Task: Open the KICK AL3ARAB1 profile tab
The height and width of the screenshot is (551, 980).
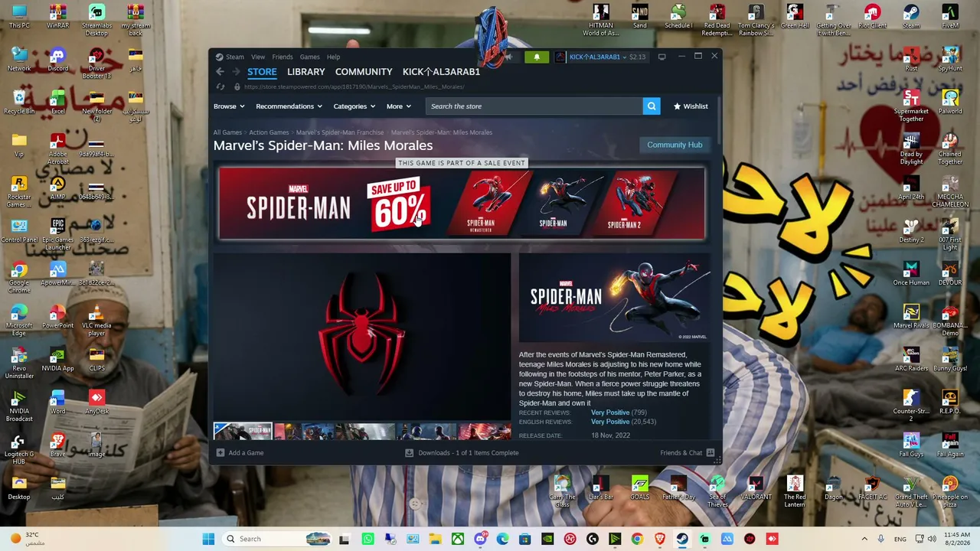Action: click(442, 72)
